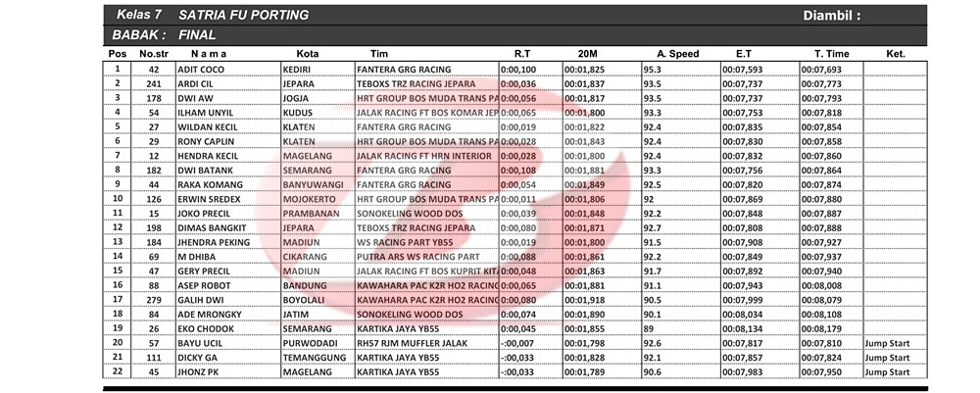Select the rider name "ILHAM UNYIL"
This screenshot has width=980, height=393.
(207, 113)
